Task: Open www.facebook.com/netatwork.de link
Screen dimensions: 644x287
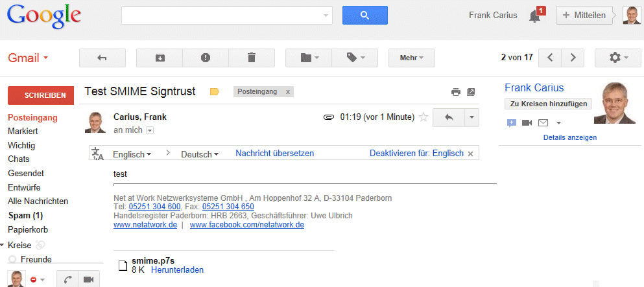Action: (247, 225)
